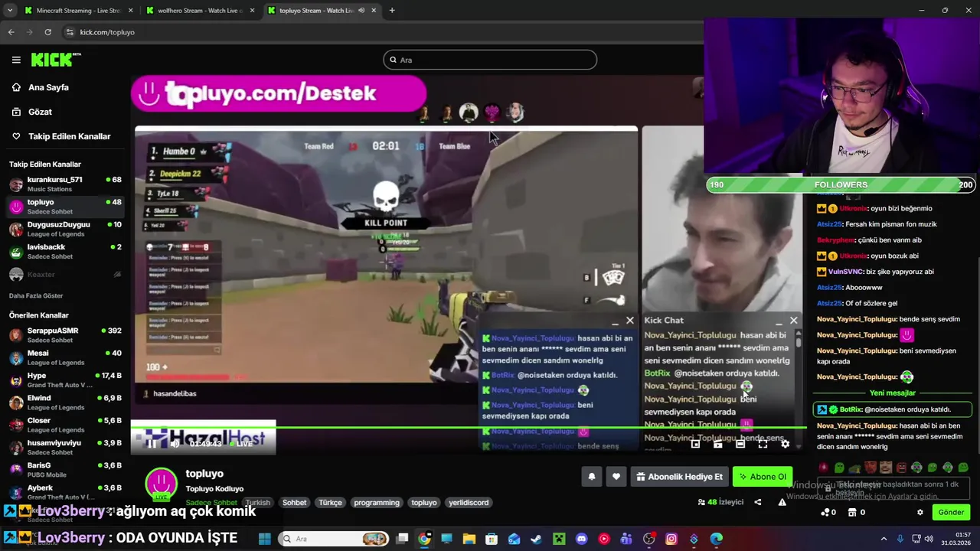Viewport: 980px width, 551px height.
Task: Open Takip Edilen Kanallar page
Action: coord(69,136)
